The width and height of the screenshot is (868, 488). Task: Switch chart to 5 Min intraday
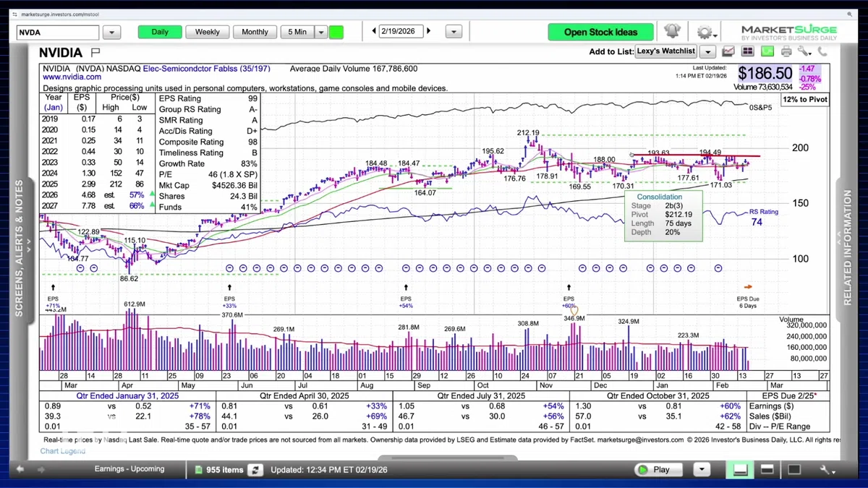[x=297, y=32]
